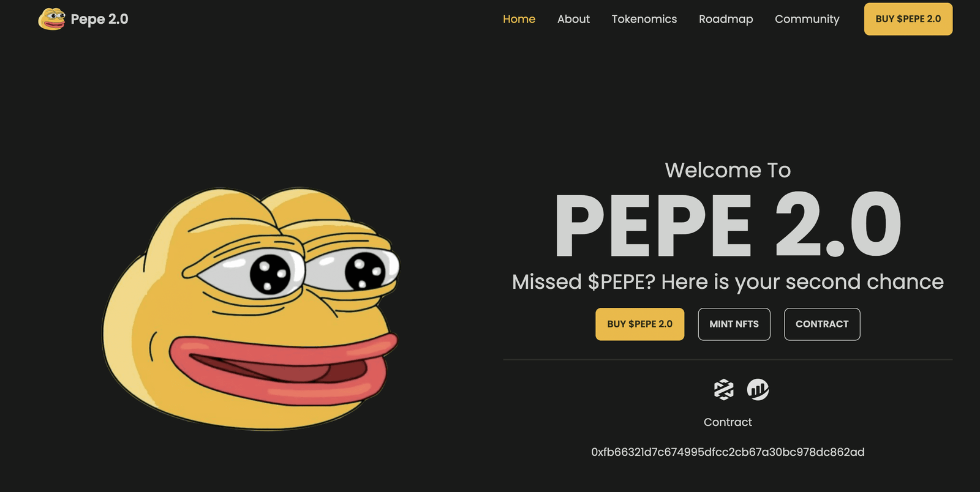980x492 pixels.
Task: Click yellow BUY $PEPE 2.0 hero button
Action: click(x=639, y=324)
